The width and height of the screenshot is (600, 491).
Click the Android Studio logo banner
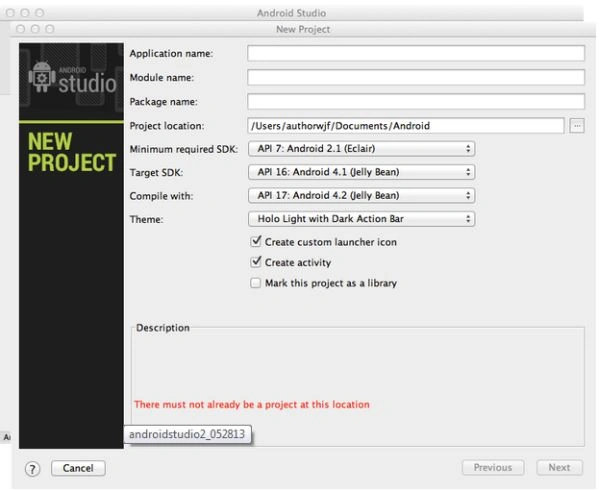click(x=72, y=81)
